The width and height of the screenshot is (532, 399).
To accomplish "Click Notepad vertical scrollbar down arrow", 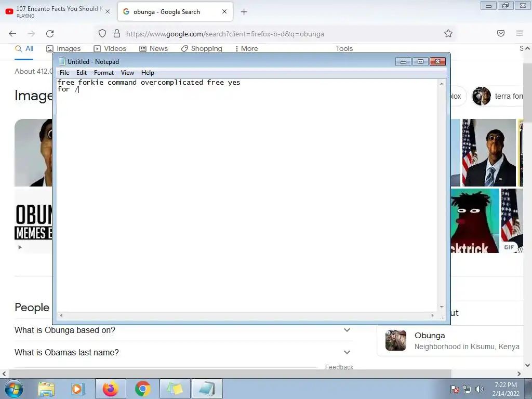I will click(442, 307).
